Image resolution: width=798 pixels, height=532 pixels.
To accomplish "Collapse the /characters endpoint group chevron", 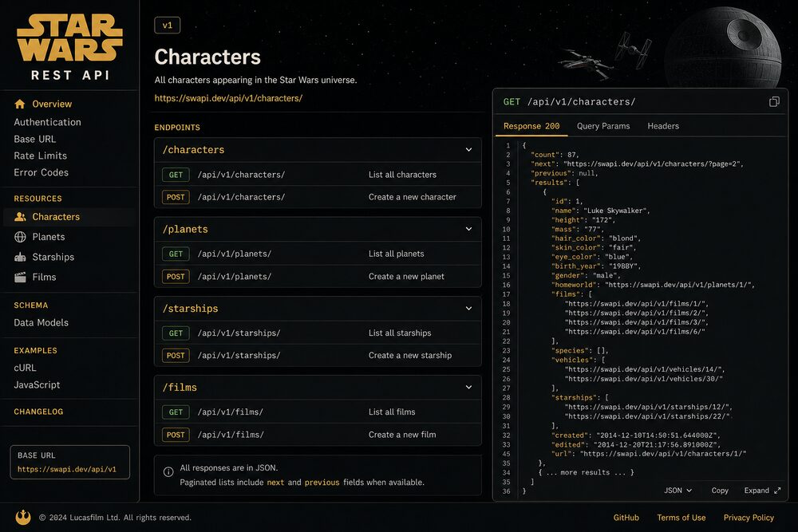I will 468,149.
